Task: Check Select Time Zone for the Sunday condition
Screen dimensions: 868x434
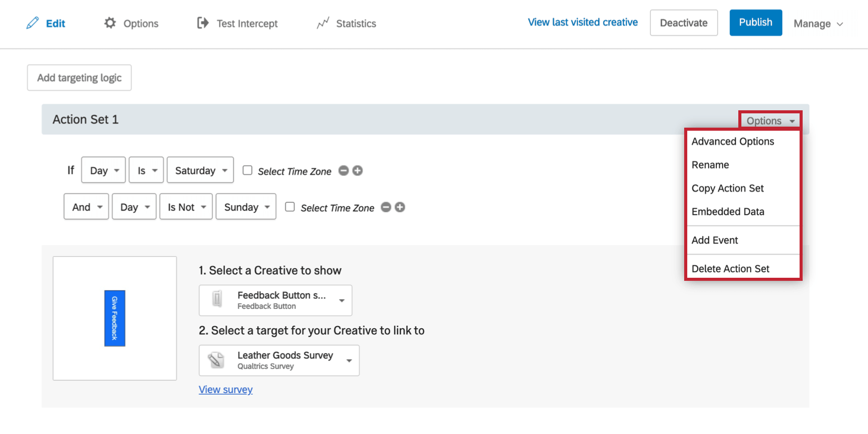Action: click(290, 207)
